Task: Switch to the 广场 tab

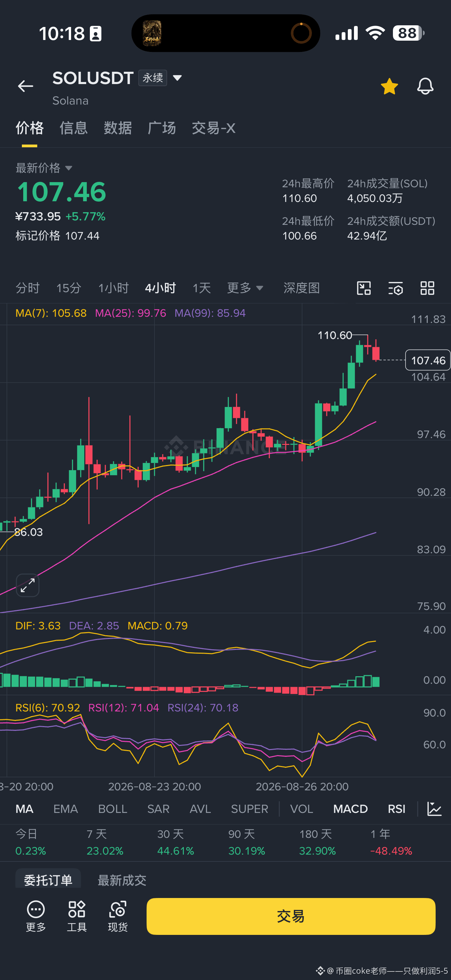Action: point(162,128)
